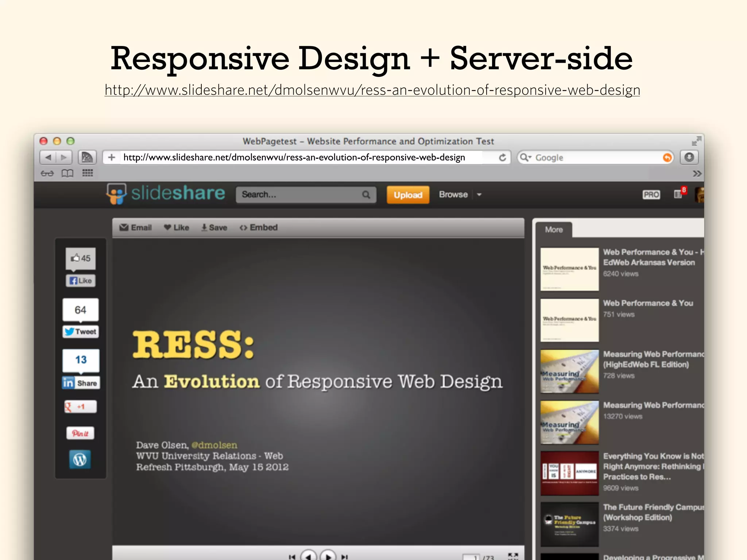Add a bookmark with the plus button
Viewport: 747px width, 560px height.
(112, 157)
